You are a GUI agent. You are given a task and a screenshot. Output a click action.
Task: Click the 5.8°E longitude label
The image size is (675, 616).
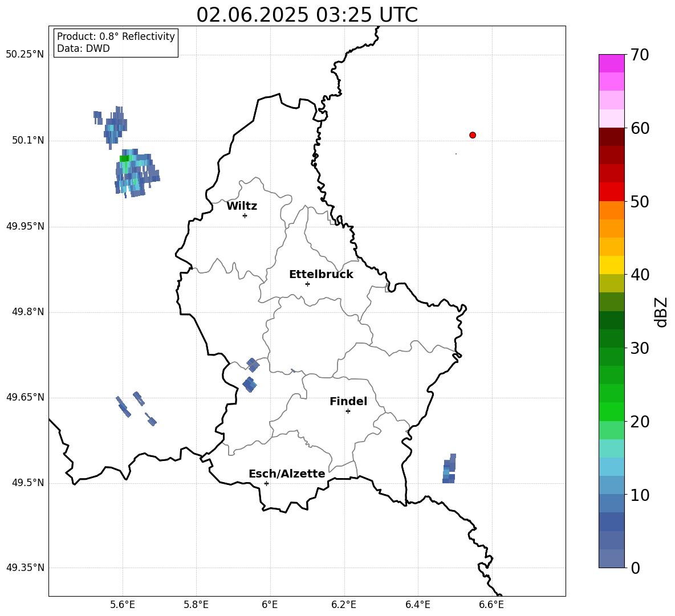point(196,605)
